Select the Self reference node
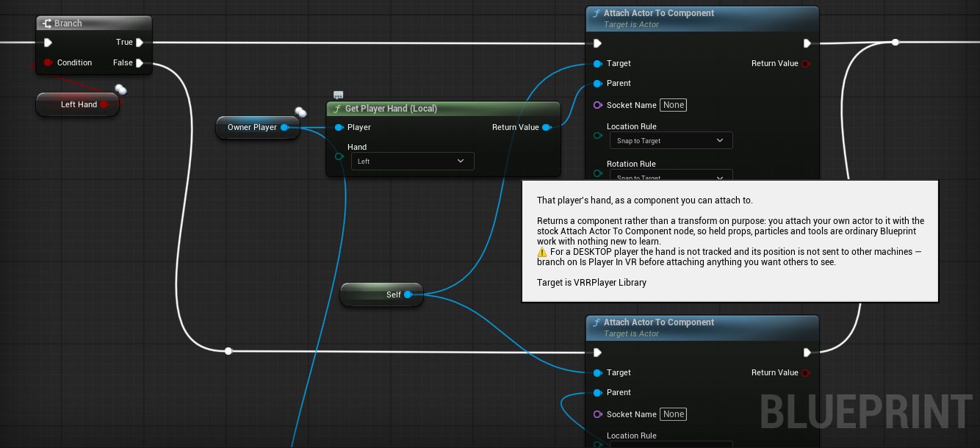Screen dimensions: 980x448 381,295
